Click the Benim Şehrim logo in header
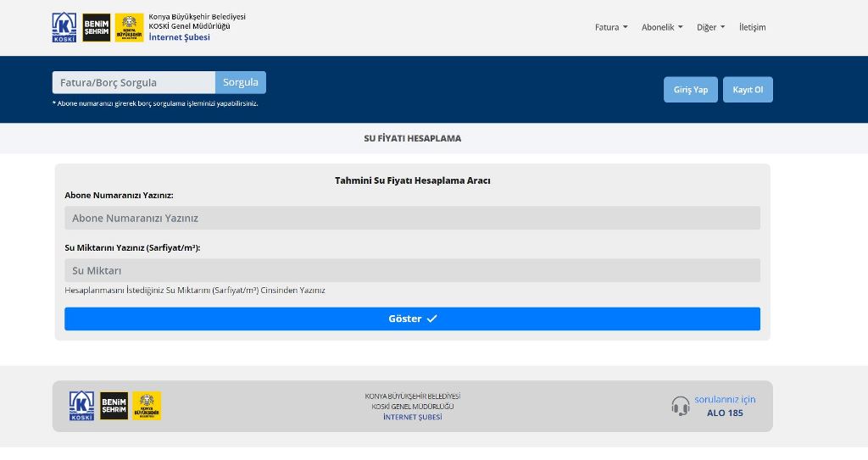The height and width of the screenshot is (460, 868). [97, 27]
